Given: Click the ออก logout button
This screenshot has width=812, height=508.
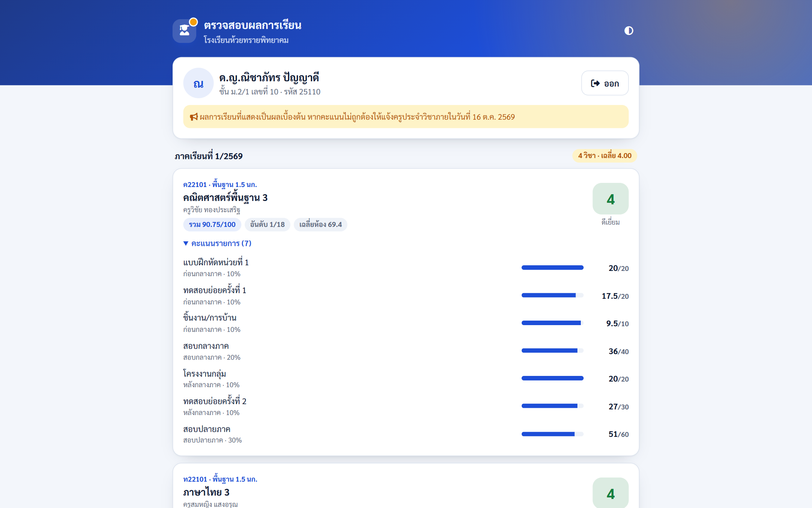Looking at the screenshot, I should pos(605,83).
